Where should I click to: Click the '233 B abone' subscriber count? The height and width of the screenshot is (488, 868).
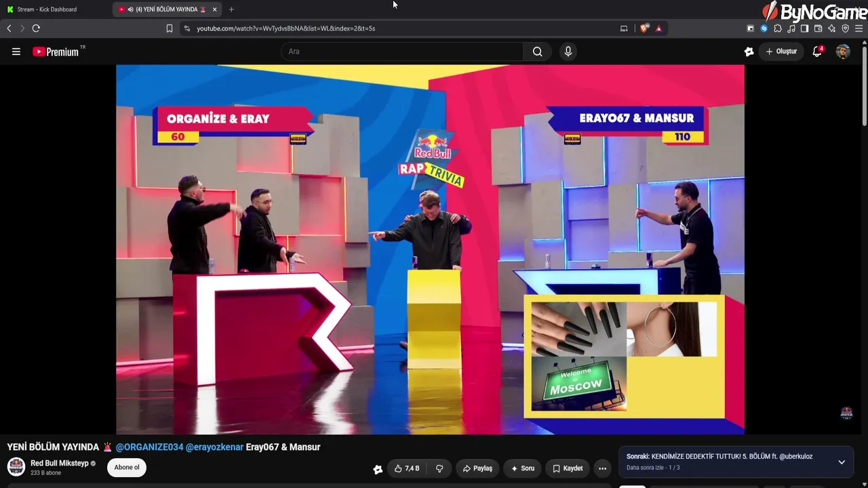[x=45, y=473]
